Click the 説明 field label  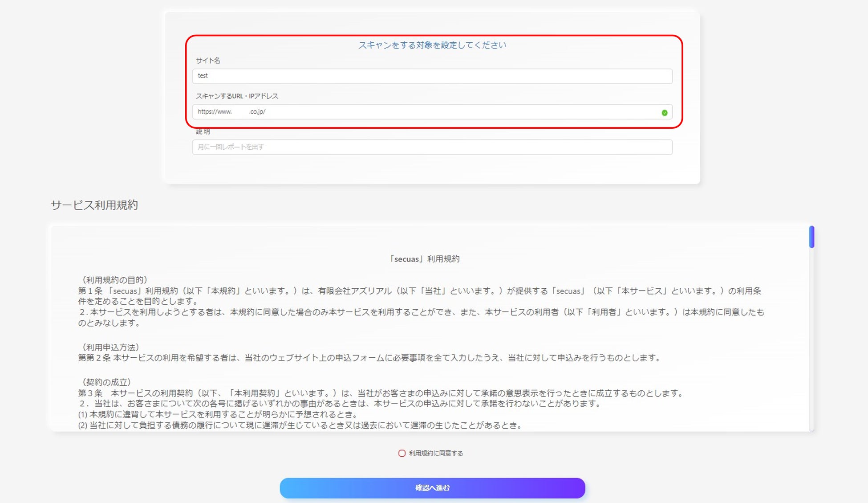coord(203,131)
